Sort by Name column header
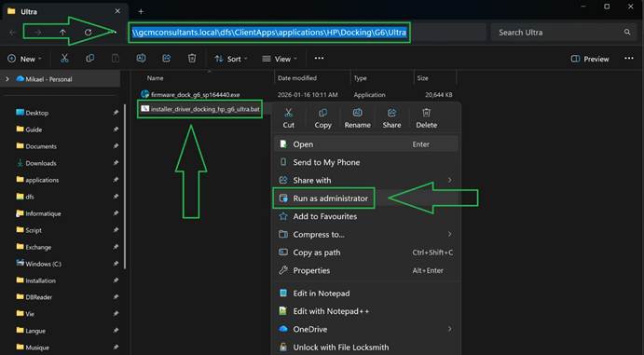Screen dimensions: 644x355 pyautogui.click(x=156, y=78)
